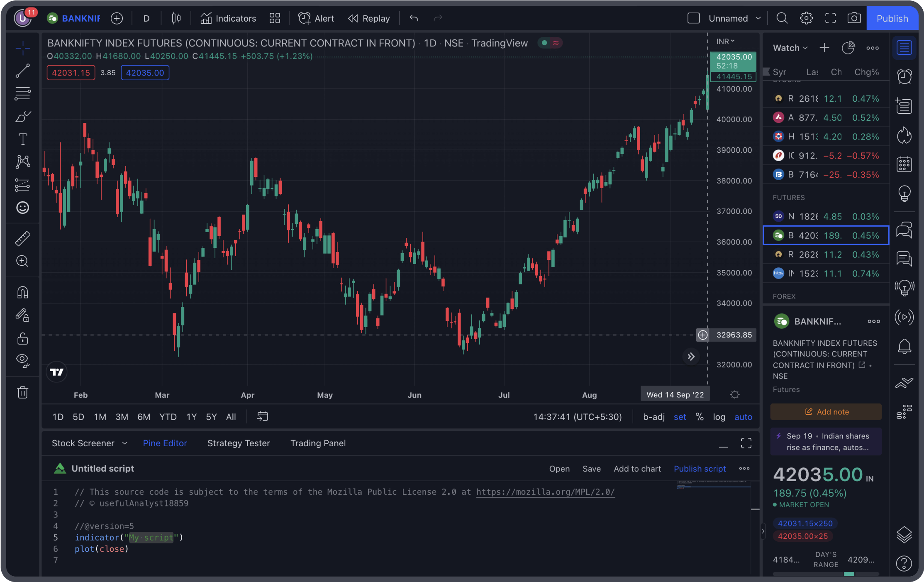
Task: Select the zoom in tool
Action: click(23, 261)
